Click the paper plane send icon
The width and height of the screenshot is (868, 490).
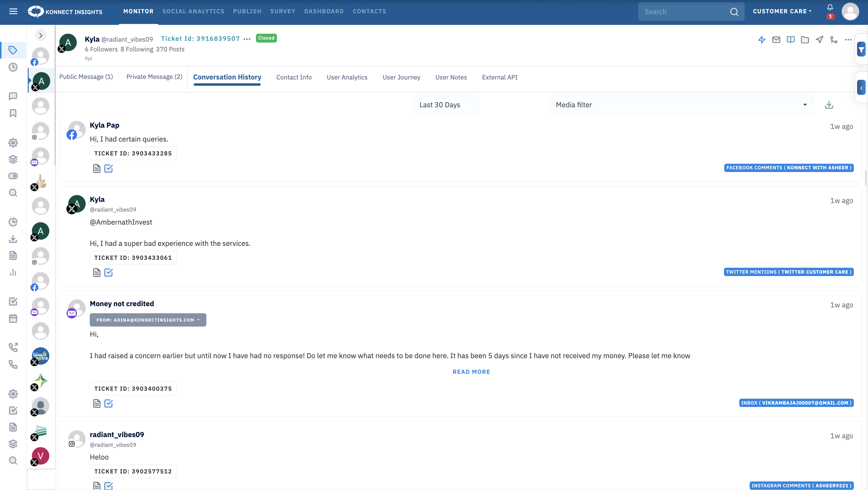click(820, 40)
